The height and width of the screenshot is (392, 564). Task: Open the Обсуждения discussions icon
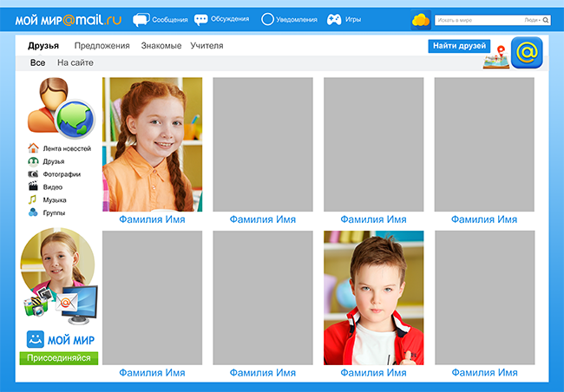point(201,19)
